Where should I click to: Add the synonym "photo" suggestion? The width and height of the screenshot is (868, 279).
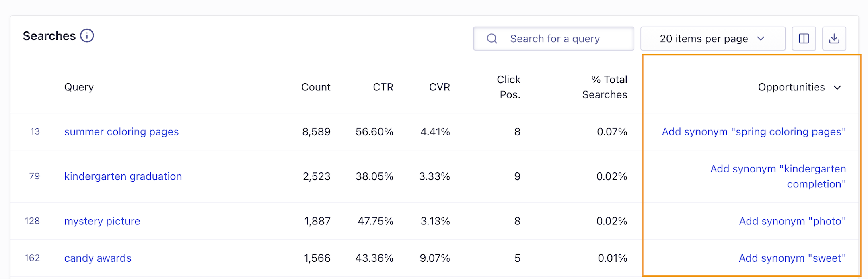coord(792,221)
